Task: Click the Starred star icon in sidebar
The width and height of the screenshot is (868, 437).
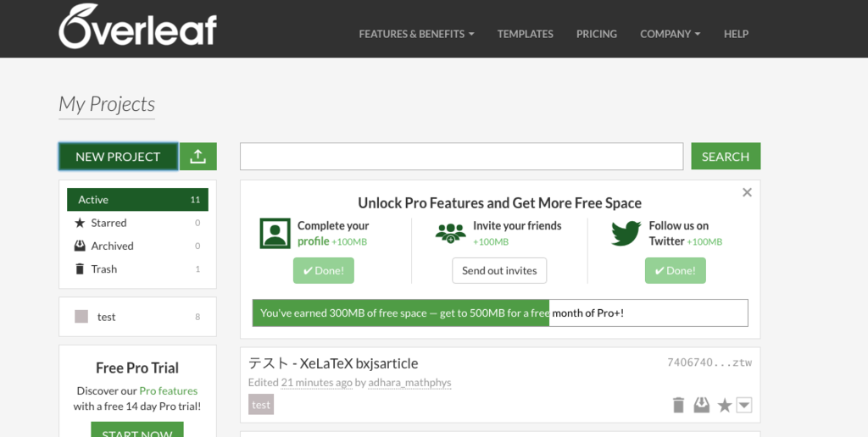Action: pyautogui.click(x=80, y=223)
